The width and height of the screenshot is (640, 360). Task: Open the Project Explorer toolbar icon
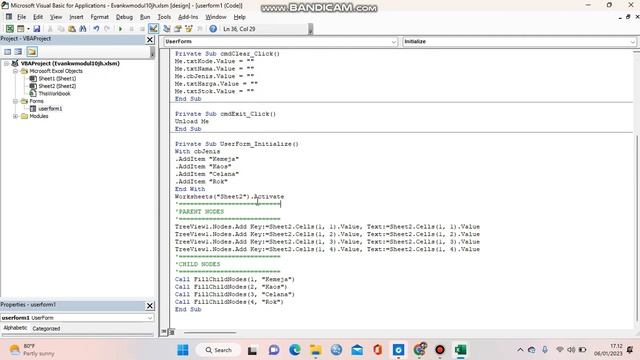pos(167,29)
